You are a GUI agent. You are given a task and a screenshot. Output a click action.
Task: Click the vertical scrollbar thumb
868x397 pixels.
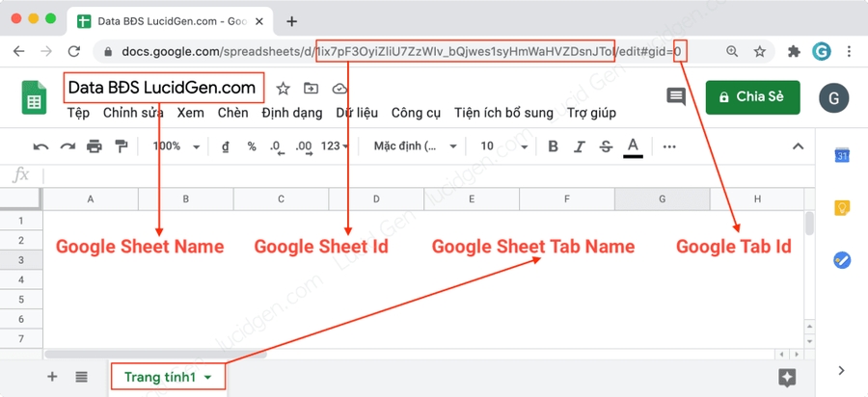pos(810,224)
